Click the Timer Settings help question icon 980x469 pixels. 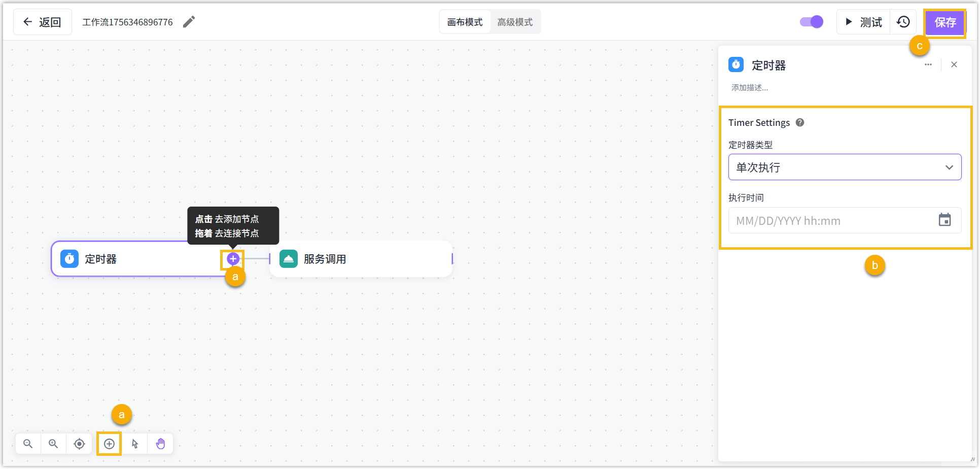tap(800, 122)
